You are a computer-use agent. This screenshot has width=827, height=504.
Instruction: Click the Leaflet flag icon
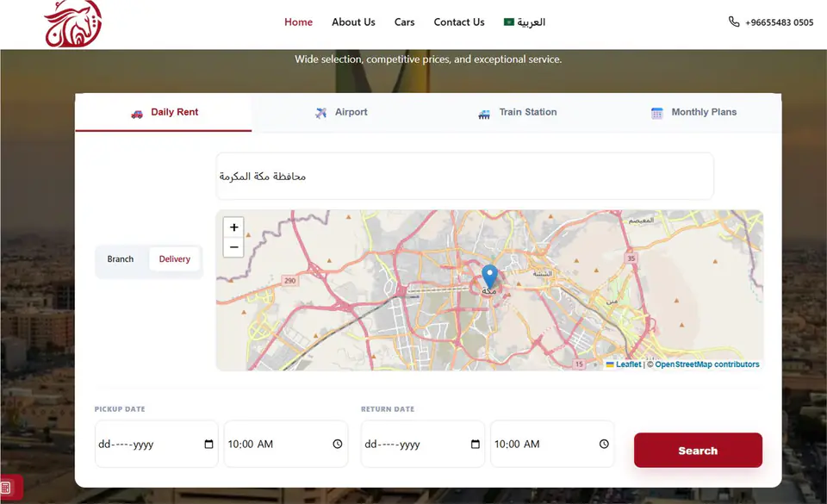pyautogui.click(x=610, y=364)
